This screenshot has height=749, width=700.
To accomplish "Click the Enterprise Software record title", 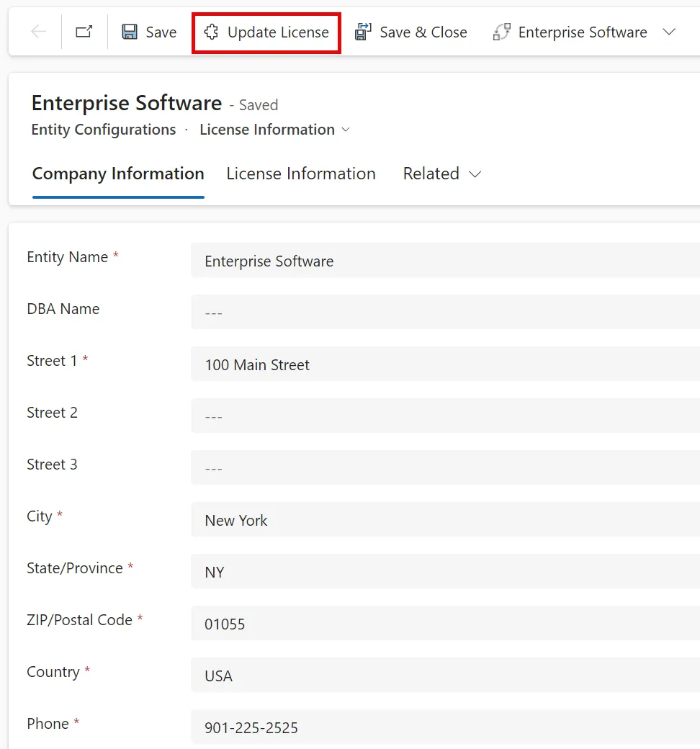I will tap(127, 103).
